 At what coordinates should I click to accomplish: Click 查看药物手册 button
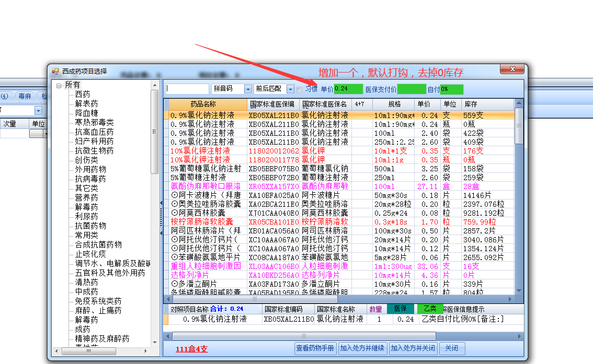point(315,348)
